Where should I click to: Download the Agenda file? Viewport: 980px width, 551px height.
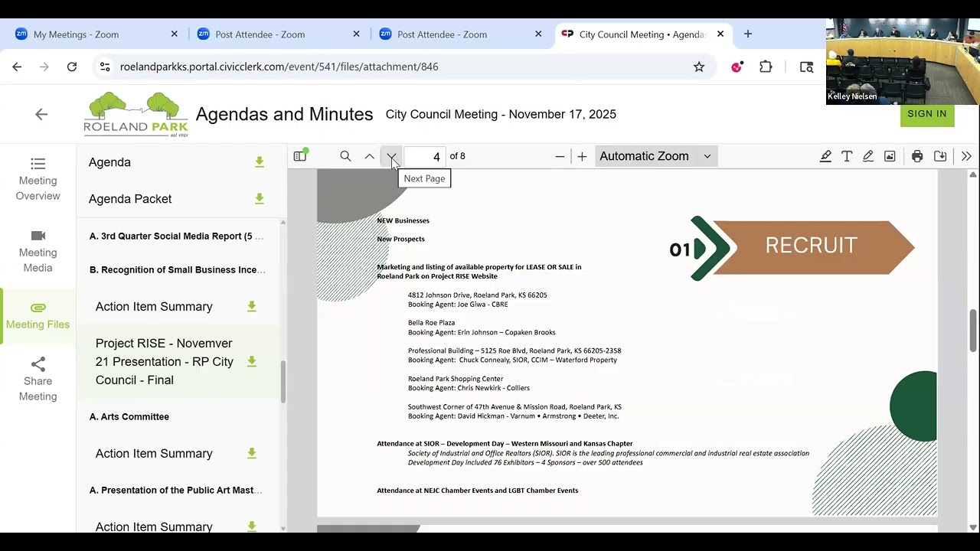click(260, 162)
